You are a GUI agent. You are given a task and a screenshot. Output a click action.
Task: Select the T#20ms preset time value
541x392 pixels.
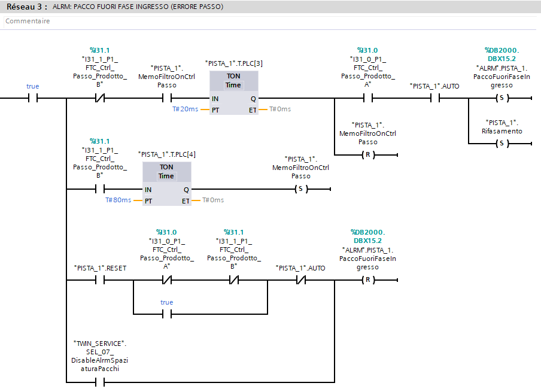(185, 109)
